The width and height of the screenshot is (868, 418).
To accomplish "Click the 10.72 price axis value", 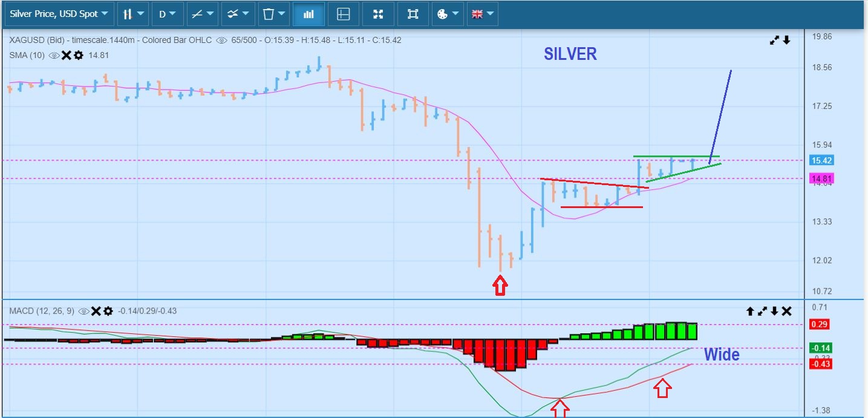I will point(822,291).
